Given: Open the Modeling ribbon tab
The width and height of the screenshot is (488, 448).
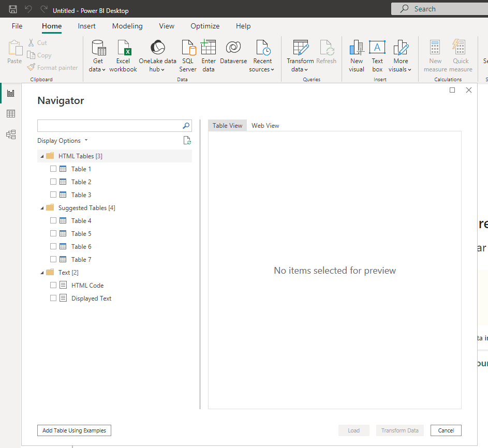Looking at the screenshot, I should point(127,26).
